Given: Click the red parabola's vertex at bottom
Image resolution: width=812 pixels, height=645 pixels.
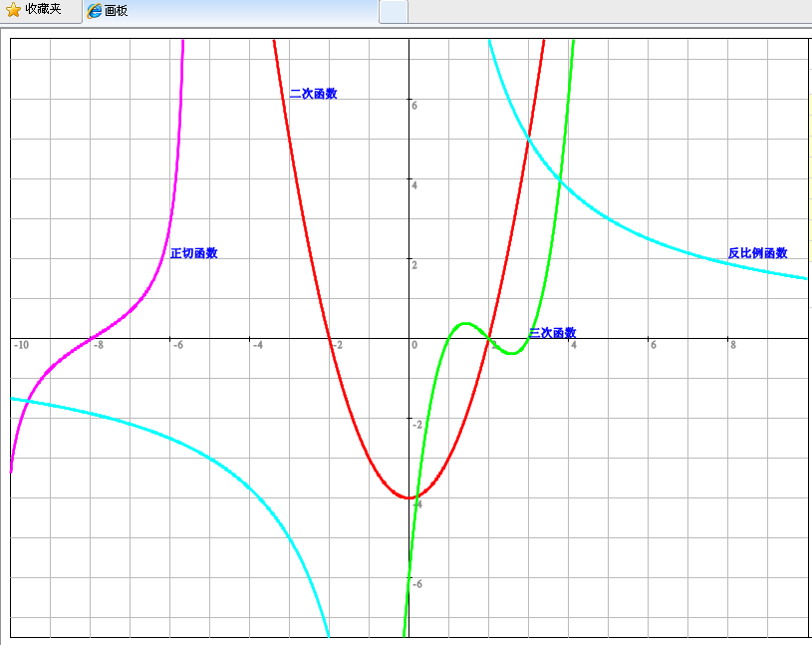Looking at the screenshot, I should (x=408, y=497).
